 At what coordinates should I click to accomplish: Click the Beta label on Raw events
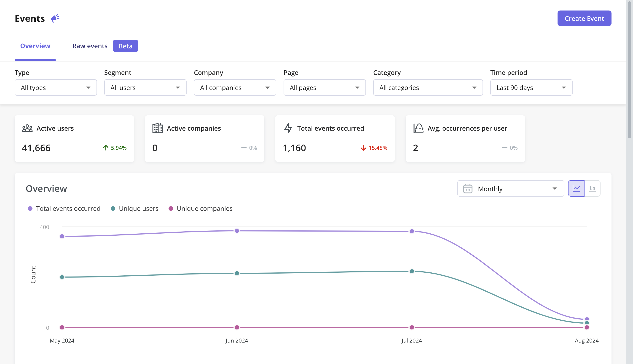point(125,46)
